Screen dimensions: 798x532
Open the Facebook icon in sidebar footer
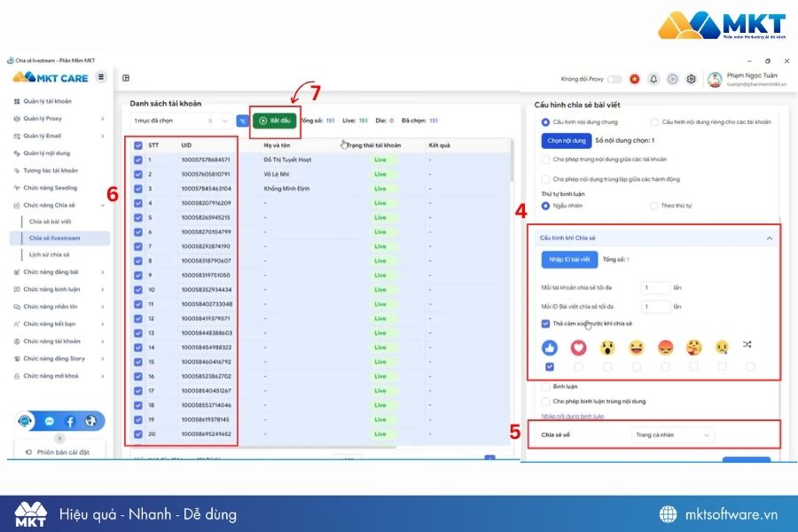click(70, 421)
